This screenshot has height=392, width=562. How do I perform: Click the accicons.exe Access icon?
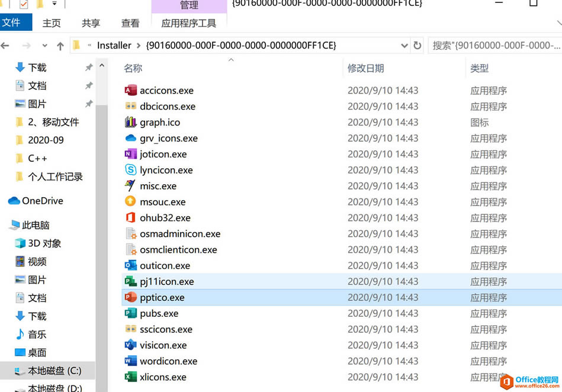(130, 90)
